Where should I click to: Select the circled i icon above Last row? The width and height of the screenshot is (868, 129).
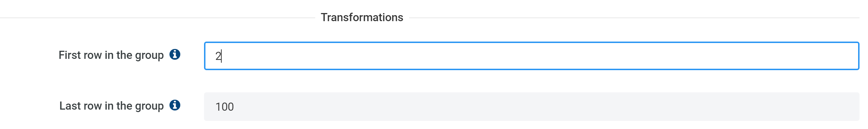175,55
